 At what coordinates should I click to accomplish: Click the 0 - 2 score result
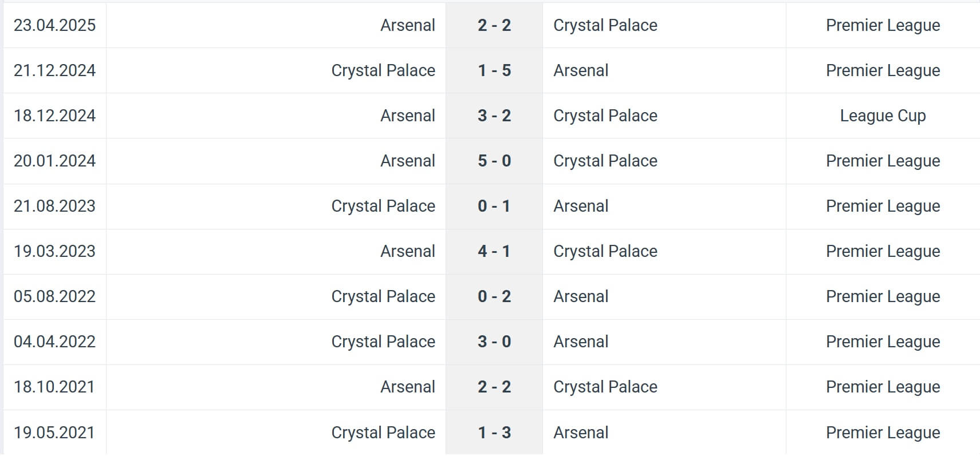[x=494, y=296]
